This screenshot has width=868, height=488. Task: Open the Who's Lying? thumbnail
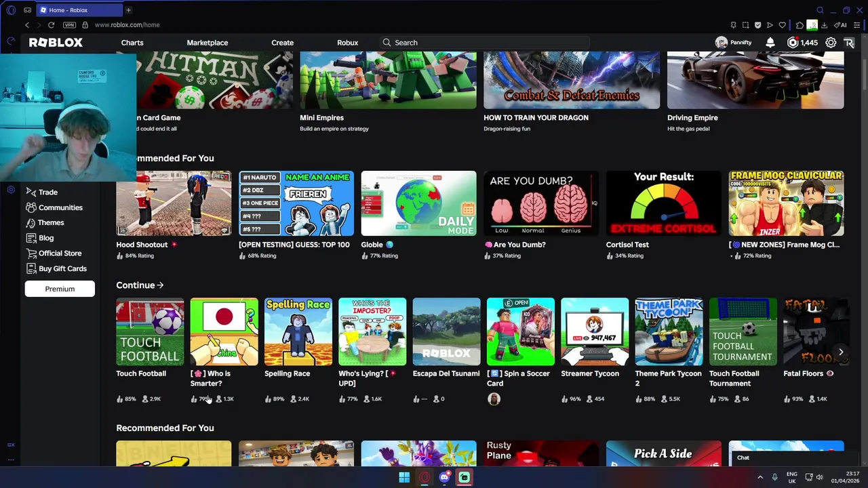(372, 331)
